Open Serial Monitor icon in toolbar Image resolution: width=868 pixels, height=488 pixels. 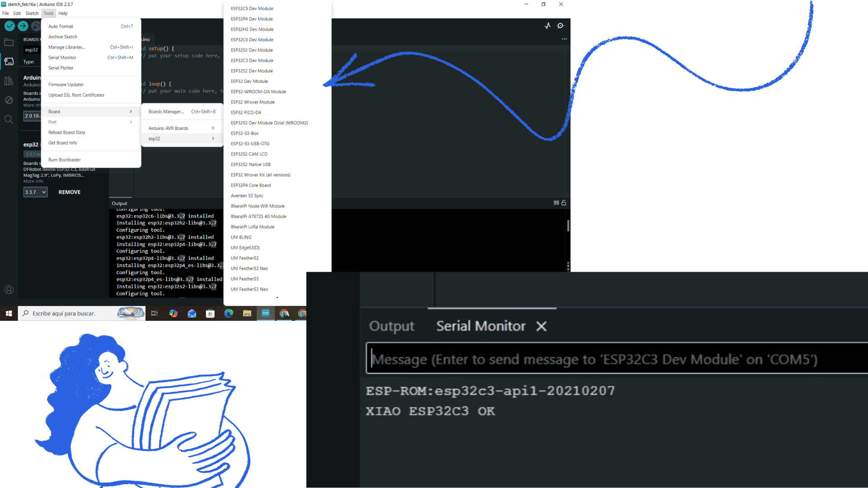[561, 26]
